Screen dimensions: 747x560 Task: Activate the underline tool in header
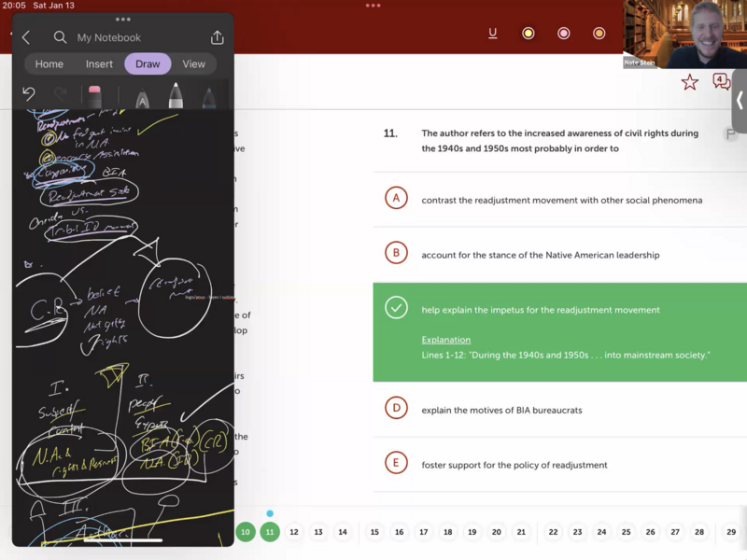492,34
